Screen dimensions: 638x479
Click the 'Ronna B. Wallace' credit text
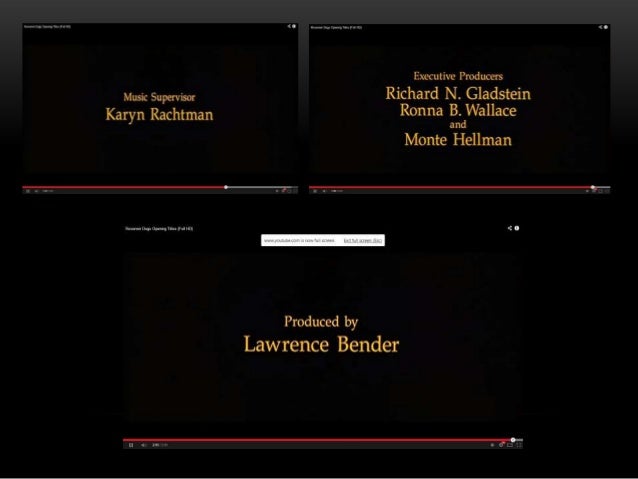pyautogui.click(x=458, y=110)
